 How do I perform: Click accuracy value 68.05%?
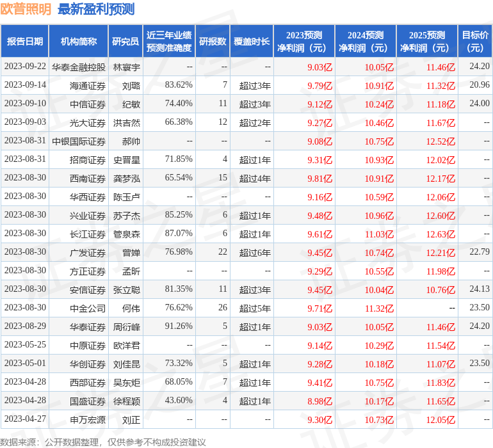[179, 381]
